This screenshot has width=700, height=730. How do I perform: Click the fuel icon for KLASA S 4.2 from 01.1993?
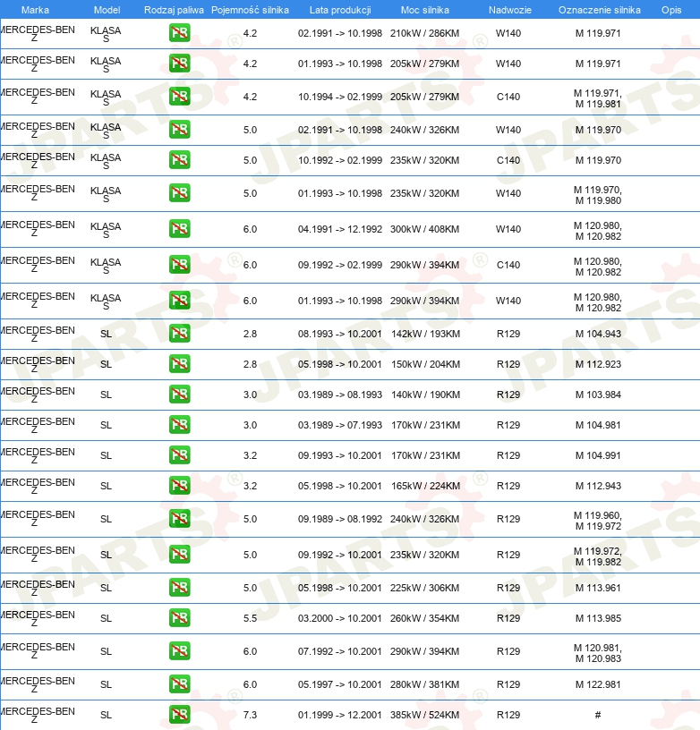179,64
